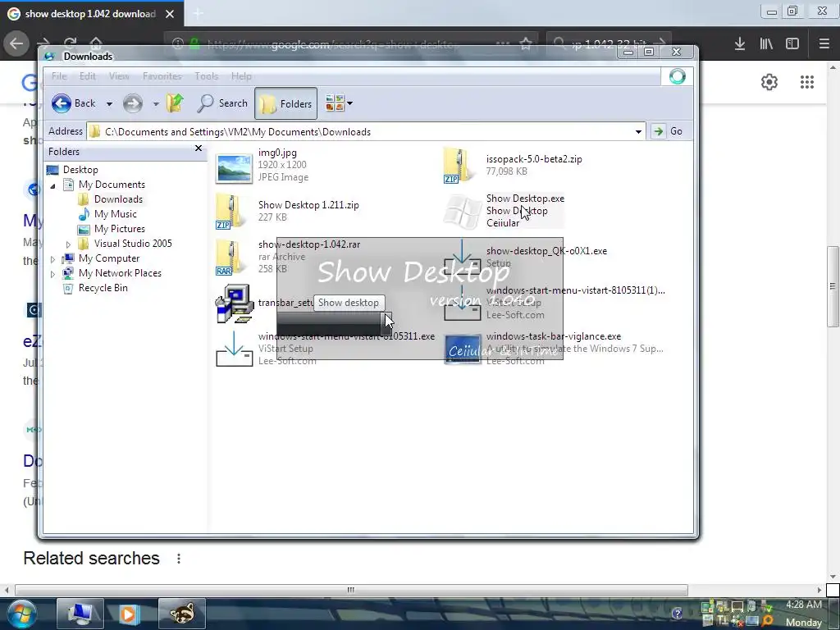
Task: Open Related searches more options dots
Action: click(178, 559)
